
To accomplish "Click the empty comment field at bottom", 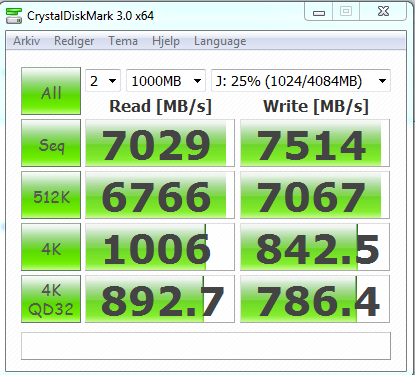I will [206, 346].
